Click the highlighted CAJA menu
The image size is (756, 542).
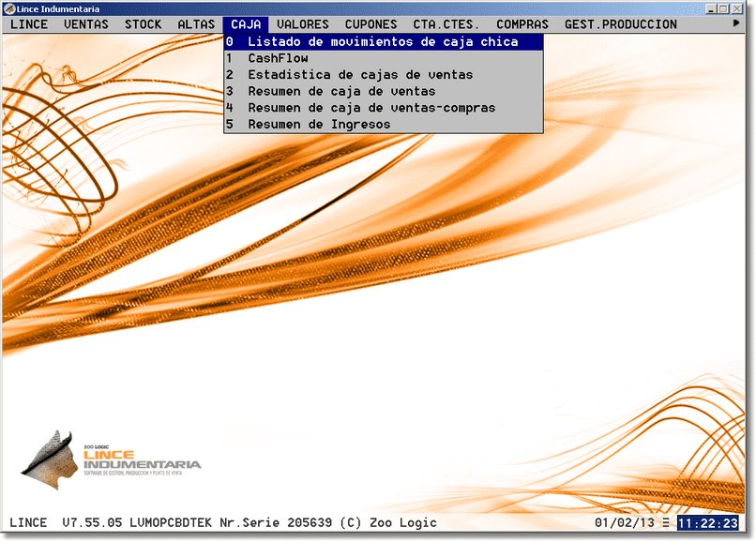(x=246, y=24)
